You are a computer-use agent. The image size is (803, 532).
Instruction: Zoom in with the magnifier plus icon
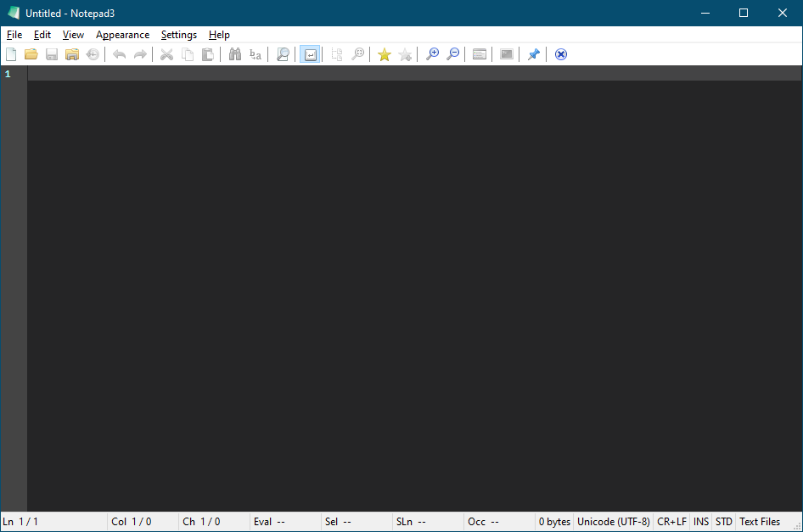point(432,53)
